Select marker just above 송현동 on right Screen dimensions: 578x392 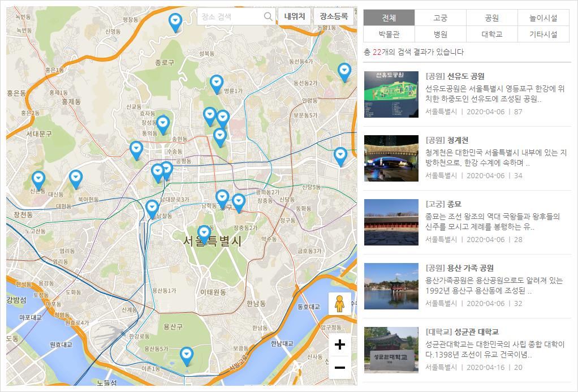point(219,137)
